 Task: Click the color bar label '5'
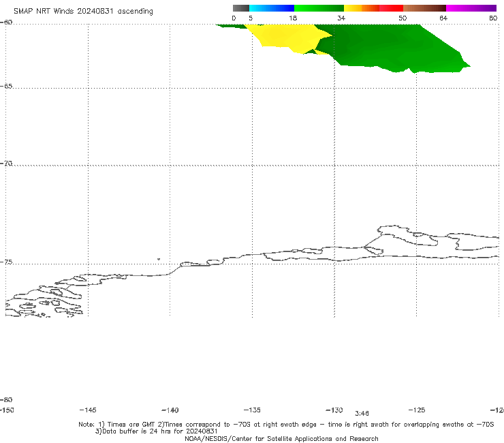251,18
